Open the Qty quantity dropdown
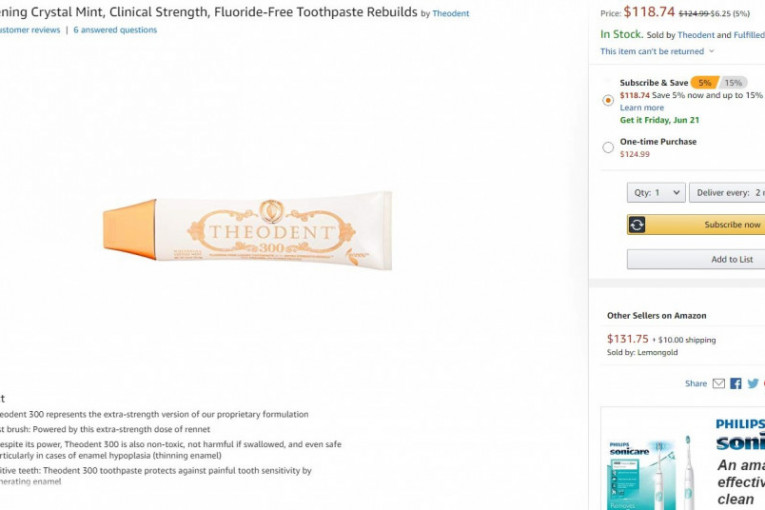 tap(656, 193)
